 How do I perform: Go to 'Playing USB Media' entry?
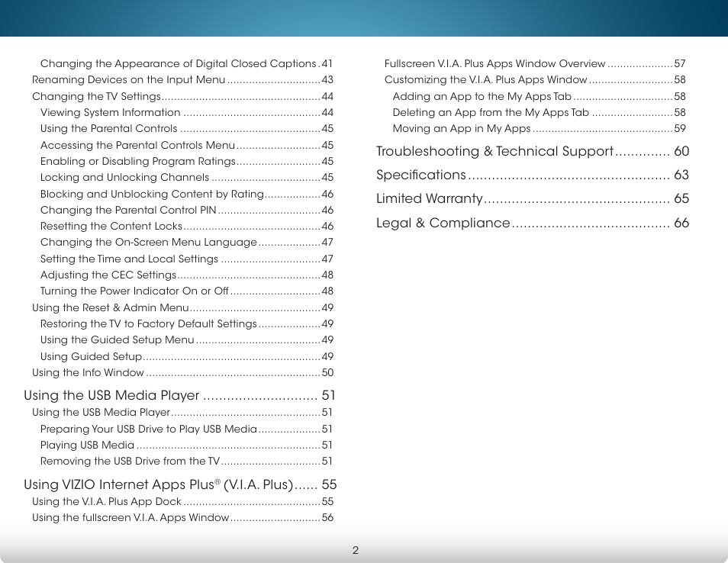[x=186, y=445]
